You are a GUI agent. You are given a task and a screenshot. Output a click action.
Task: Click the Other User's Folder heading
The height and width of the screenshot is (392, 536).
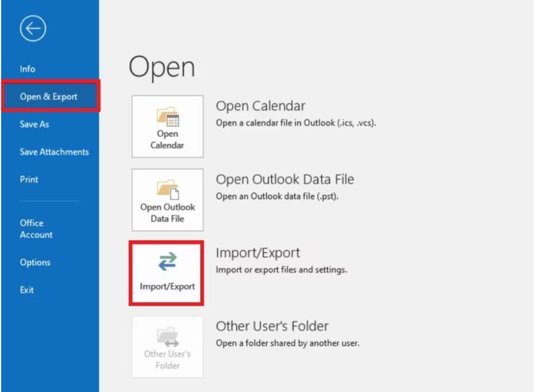[x=272, y=326]
